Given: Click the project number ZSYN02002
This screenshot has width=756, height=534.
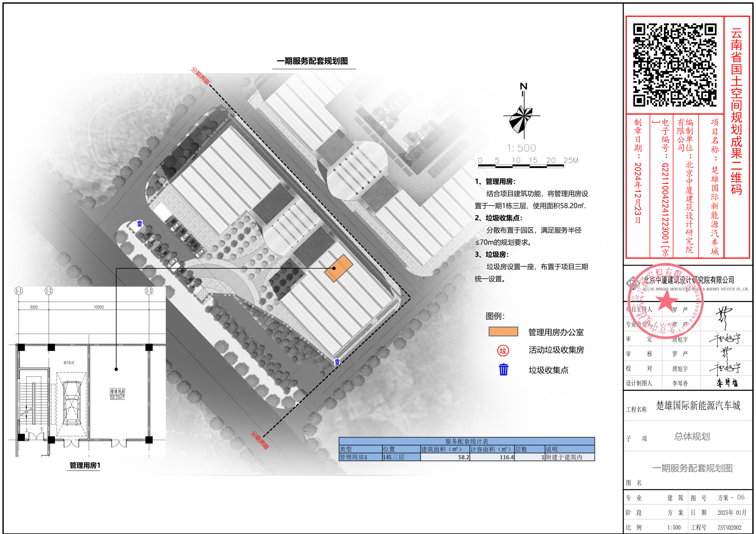Looking at the screenshot, I should point(729,527).
